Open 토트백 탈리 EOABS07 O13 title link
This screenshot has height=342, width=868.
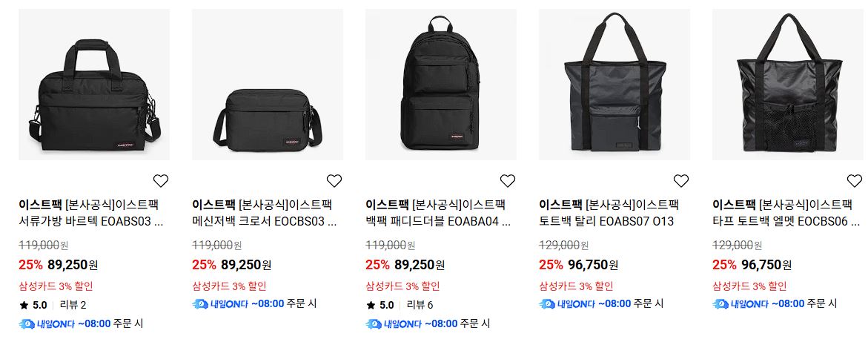(x=609, y=214)
